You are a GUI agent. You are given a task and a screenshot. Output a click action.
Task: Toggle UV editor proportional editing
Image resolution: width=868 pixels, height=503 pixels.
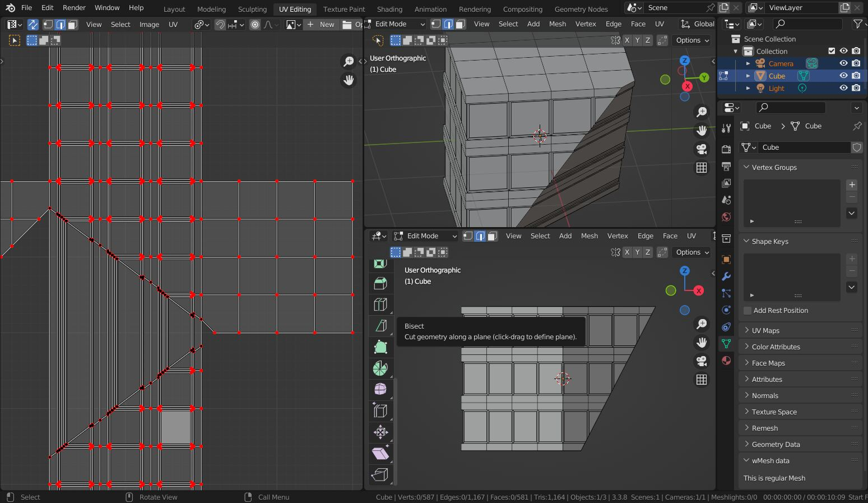(x=255, y=25)
